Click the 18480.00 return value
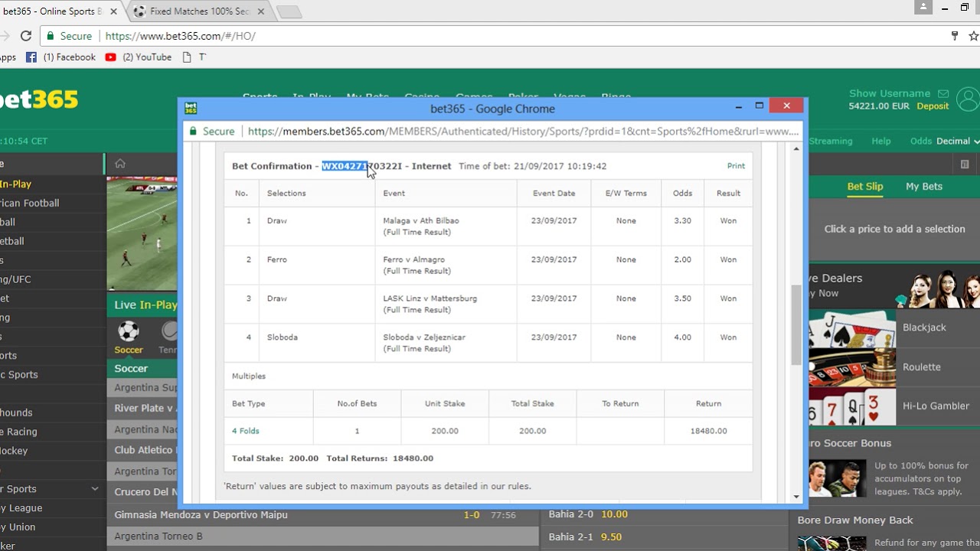Viewport: 980px width, 551px height. [708, 431]
